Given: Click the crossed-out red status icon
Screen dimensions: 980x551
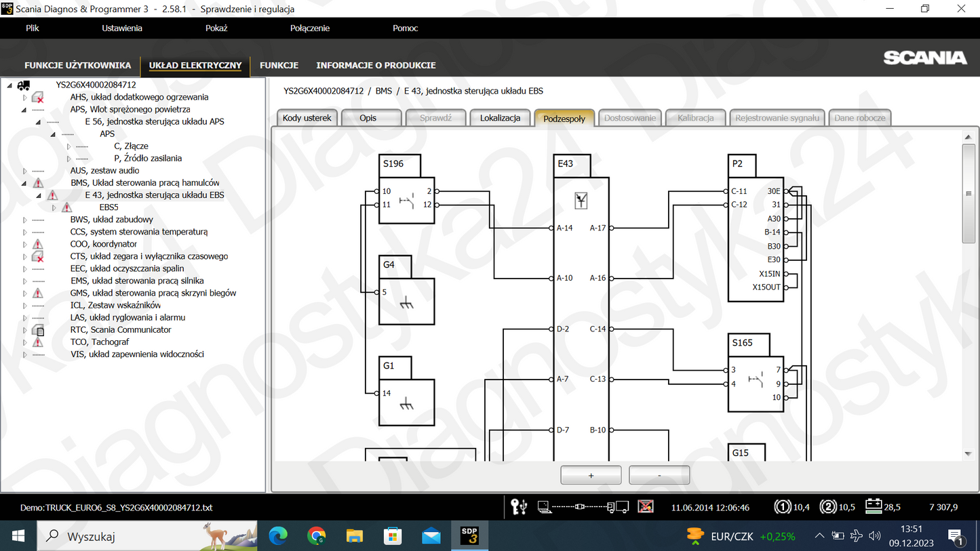Looking at the screenshot, I should [x=645, y=506].
